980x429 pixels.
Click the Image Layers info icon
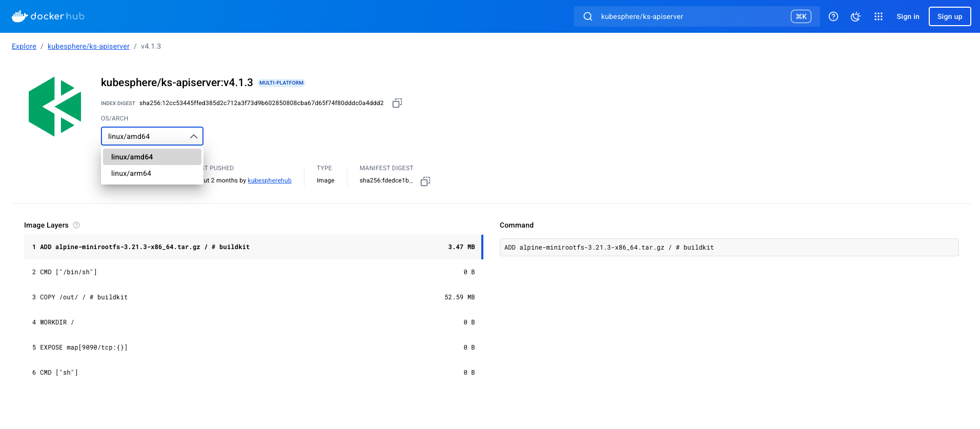point(76,225)
